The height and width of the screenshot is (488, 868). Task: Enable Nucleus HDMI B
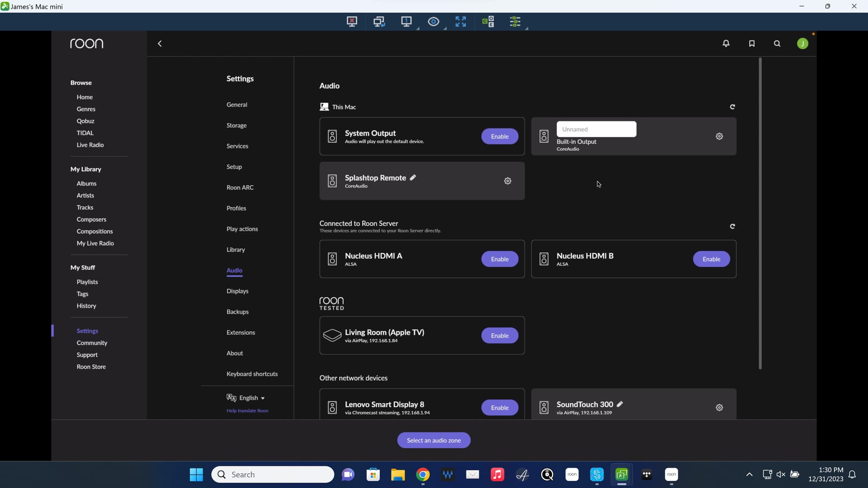(x=711, y=259)
